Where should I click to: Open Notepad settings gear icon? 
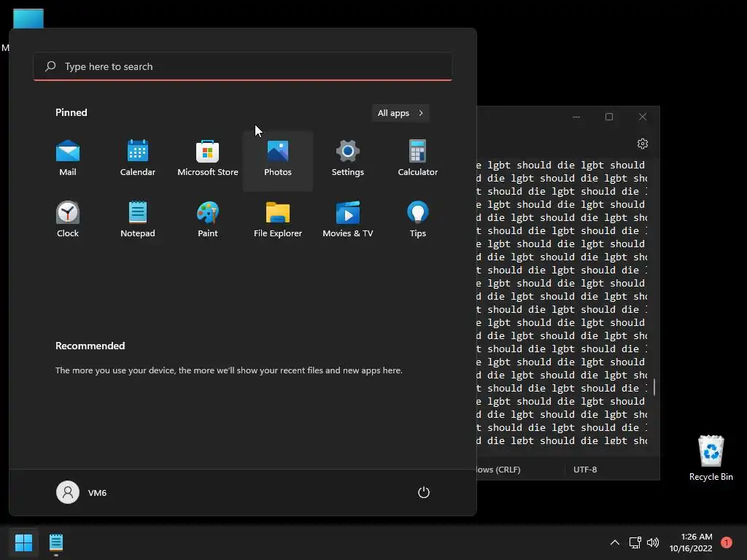(643, 144)
